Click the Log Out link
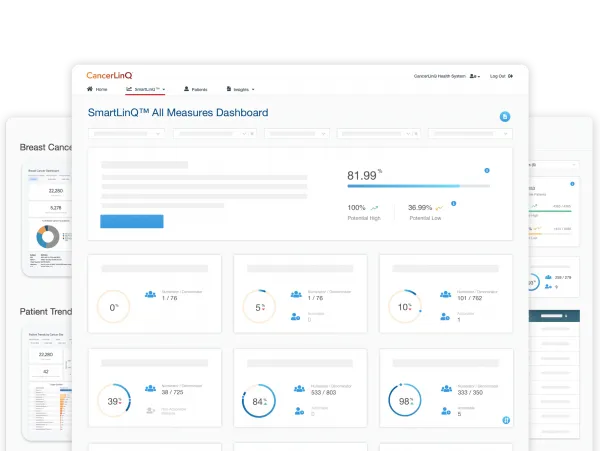 pyautogui.click(x=501, y=76)
